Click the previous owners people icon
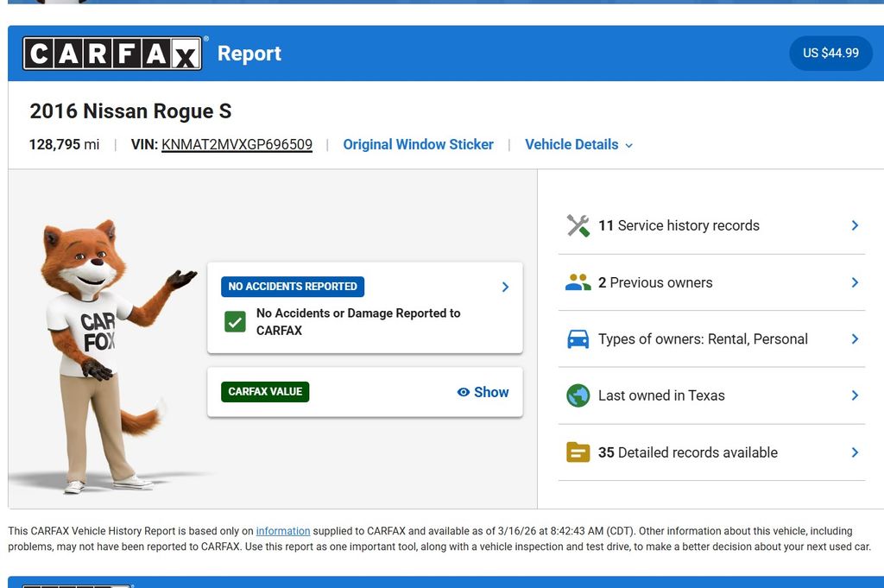 coord(578,282)
